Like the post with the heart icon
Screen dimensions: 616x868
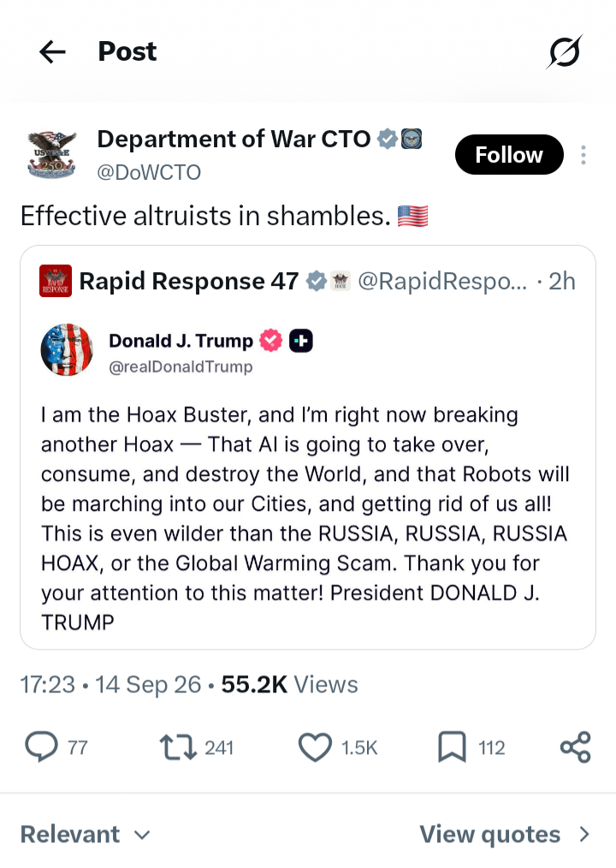(315, 746)
